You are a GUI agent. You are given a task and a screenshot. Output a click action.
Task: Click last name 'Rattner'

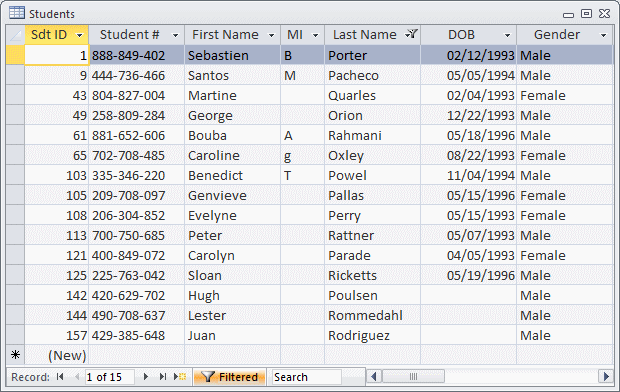372,235
